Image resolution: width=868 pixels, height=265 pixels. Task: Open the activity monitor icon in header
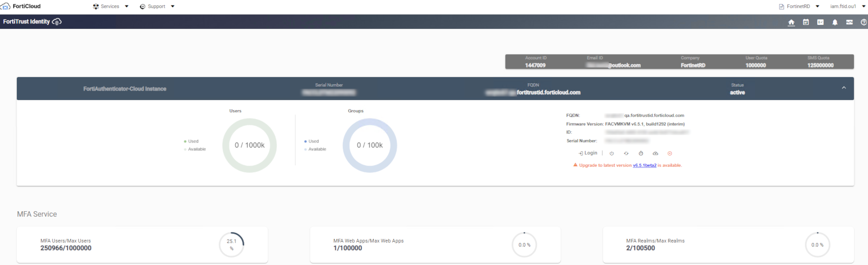pos(849,22)
